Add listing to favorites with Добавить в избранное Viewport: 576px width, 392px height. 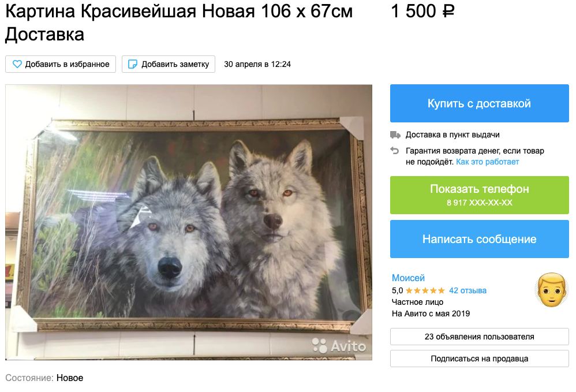[x=61, y=64]
